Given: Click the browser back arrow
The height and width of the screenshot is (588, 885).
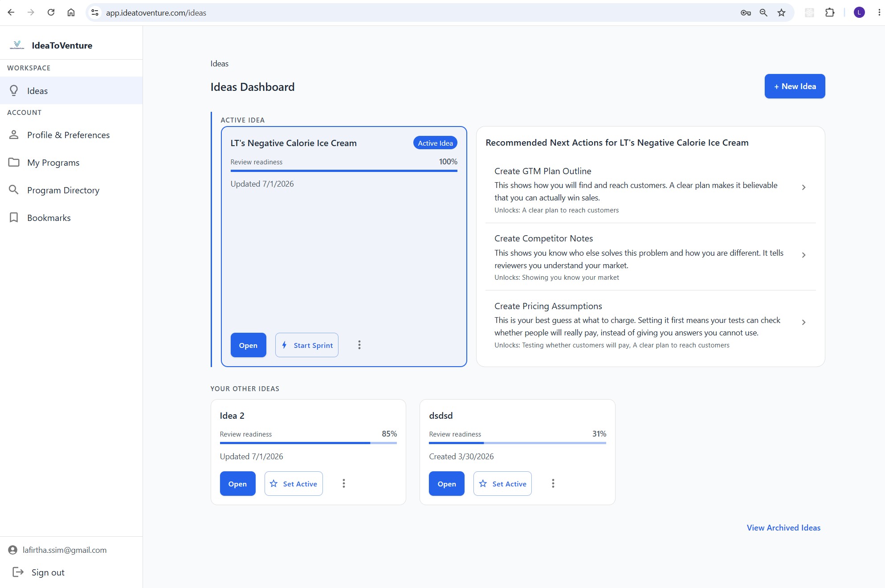Looking at the screenshot, I should pos(11,12).
